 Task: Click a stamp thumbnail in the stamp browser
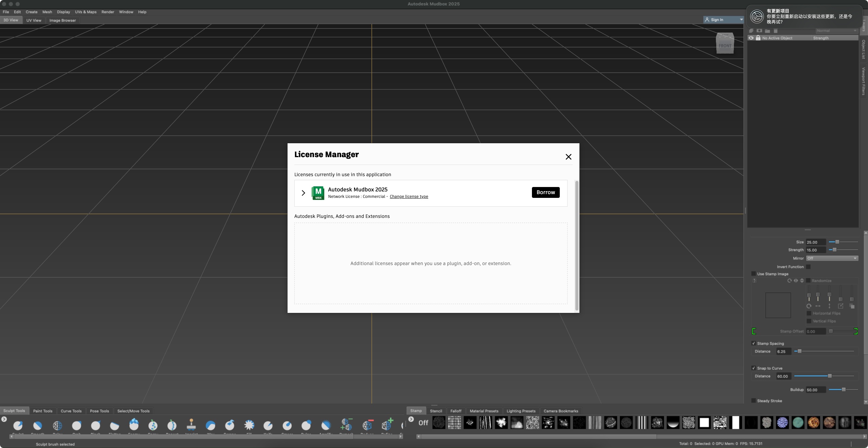pos(438,422)
